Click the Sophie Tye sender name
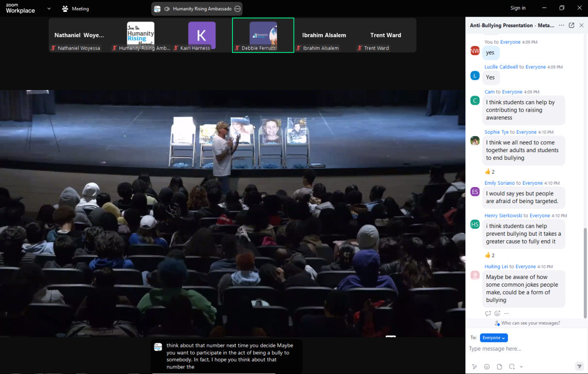Screen dimensions: 588x374 point(497,132)
